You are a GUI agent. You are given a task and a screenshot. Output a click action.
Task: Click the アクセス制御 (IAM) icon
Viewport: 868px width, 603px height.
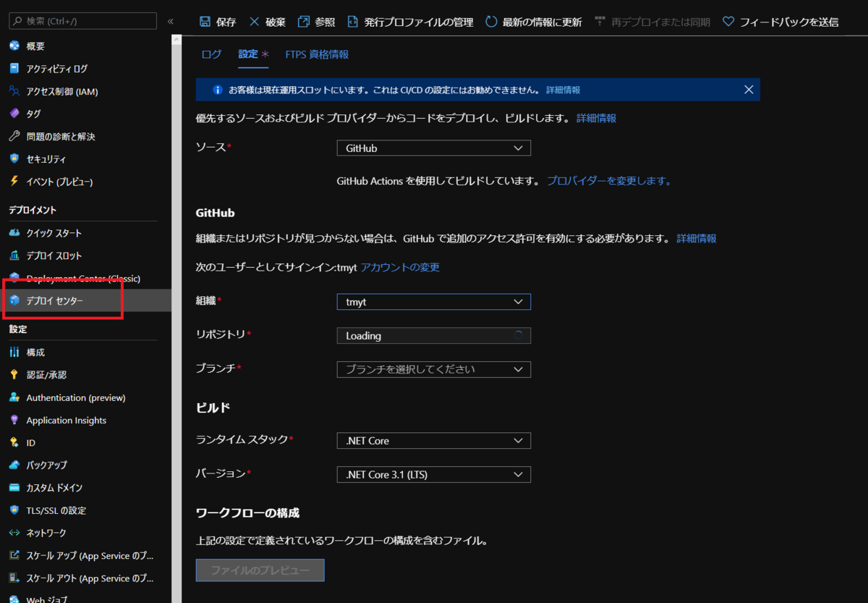point(14,91)
